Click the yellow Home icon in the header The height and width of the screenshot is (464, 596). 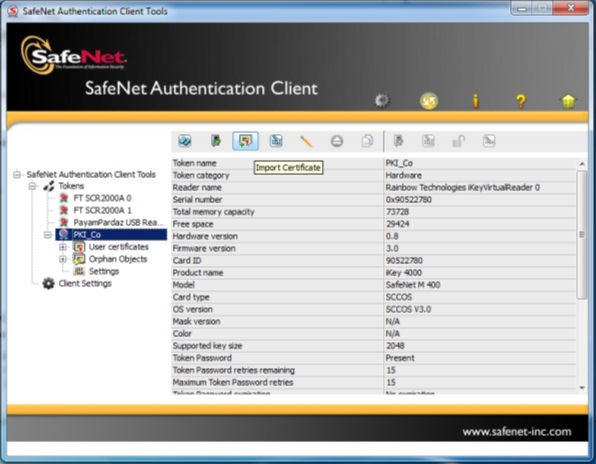tap(568, 101)
